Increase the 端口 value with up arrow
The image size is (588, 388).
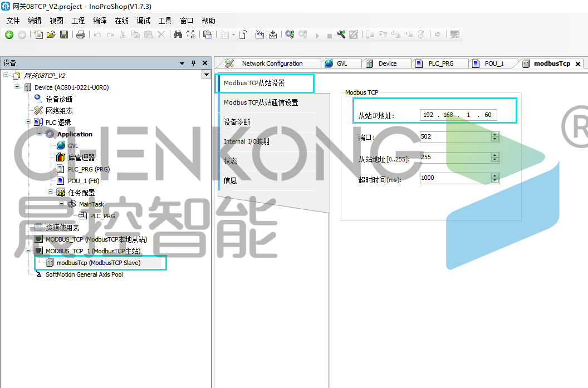[494, 134]
